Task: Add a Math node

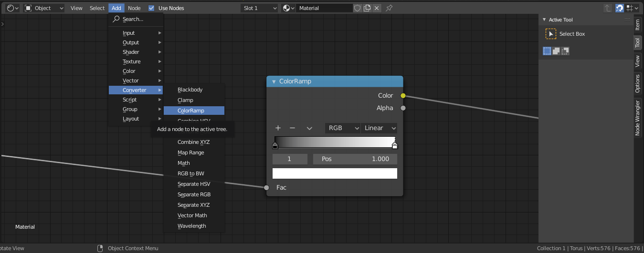Action: (x=194, y=163)
